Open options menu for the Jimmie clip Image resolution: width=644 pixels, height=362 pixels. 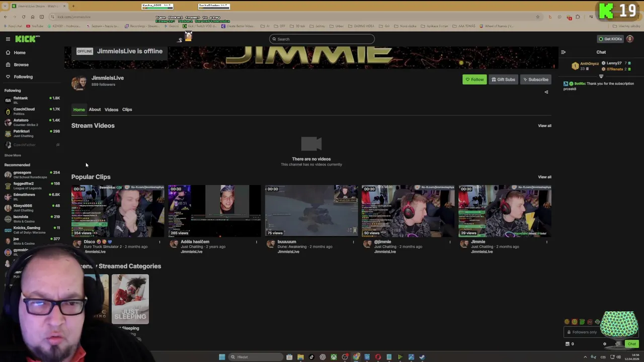tap(546, 242)
